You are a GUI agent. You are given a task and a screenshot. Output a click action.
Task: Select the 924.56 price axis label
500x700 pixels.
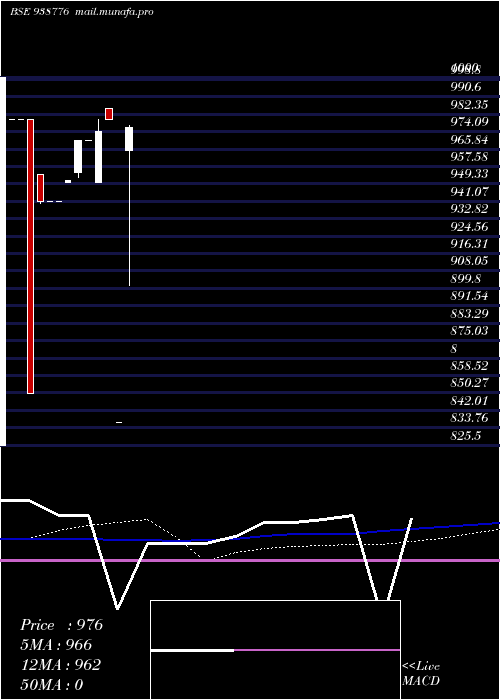(469, 227)
